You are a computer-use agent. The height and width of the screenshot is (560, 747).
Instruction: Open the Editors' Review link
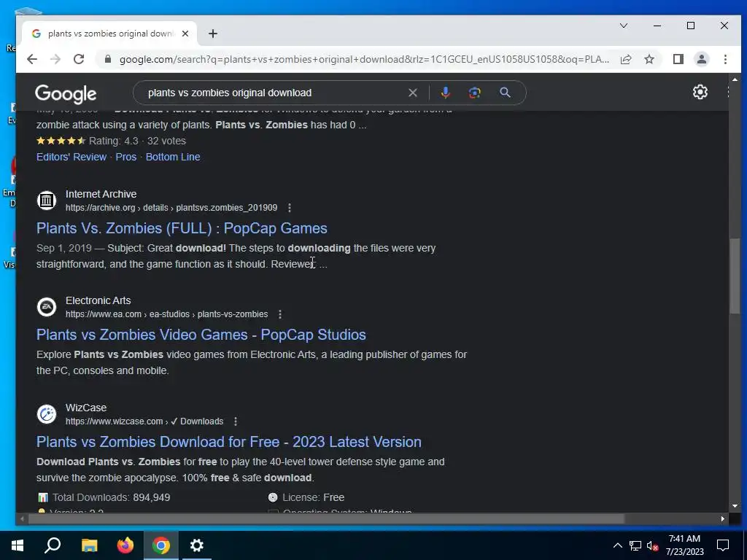point(71,157)
